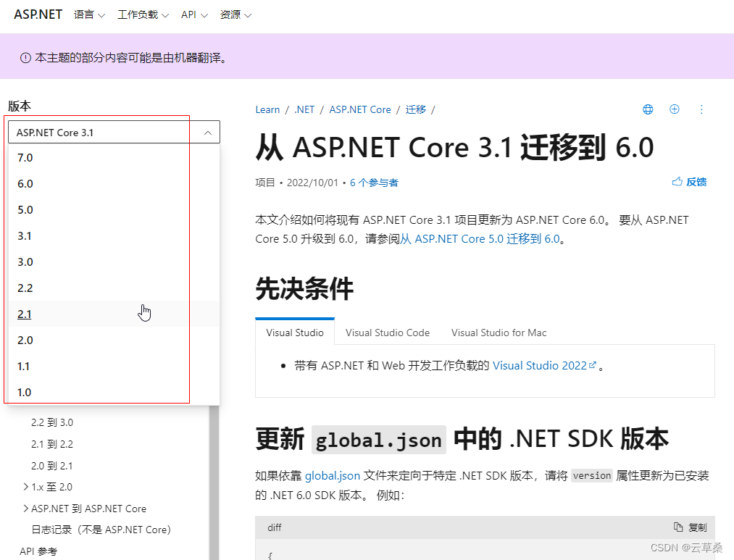Click the info icon in machine translation banner

(25, 58)
